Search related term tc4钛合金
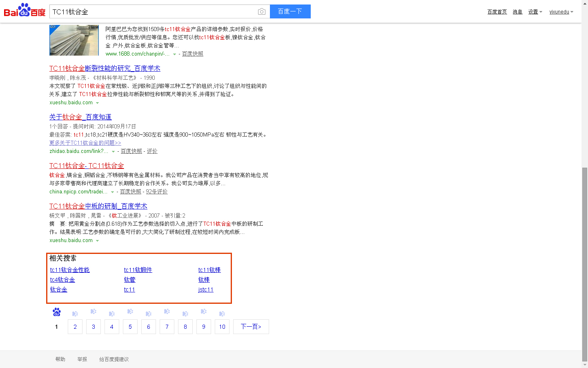This screenshot has width=588, height=368. coord(62,280)
